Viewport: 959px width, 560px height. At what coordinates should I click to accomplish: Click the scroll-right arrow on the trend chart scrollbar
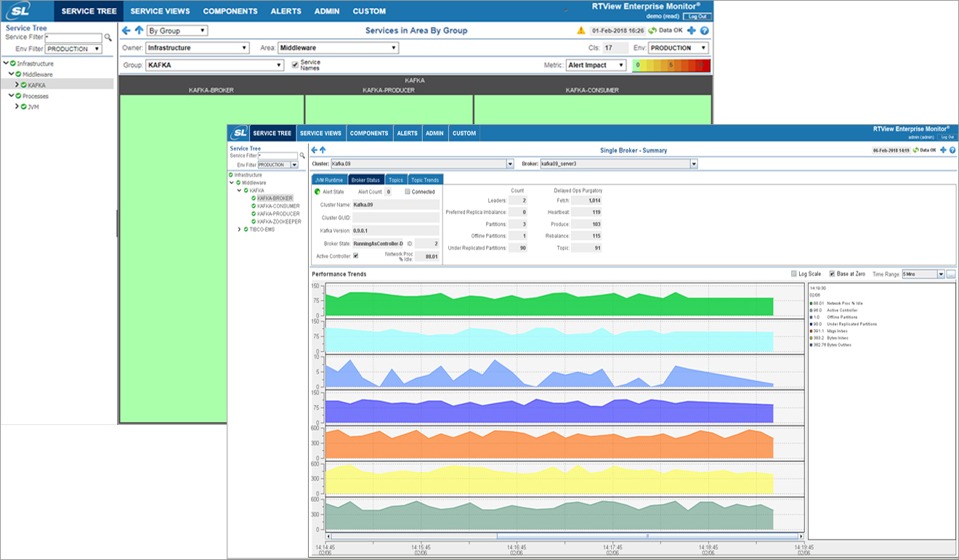(801, 536)
